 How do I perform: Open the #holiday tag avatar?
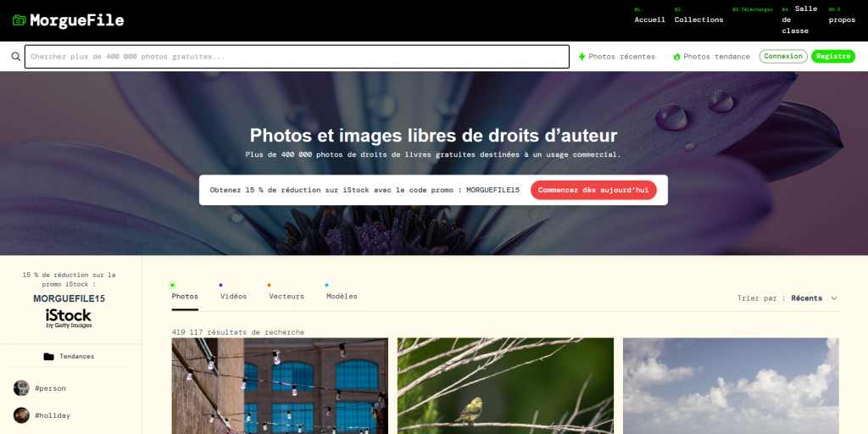click(x=21, y=415)
